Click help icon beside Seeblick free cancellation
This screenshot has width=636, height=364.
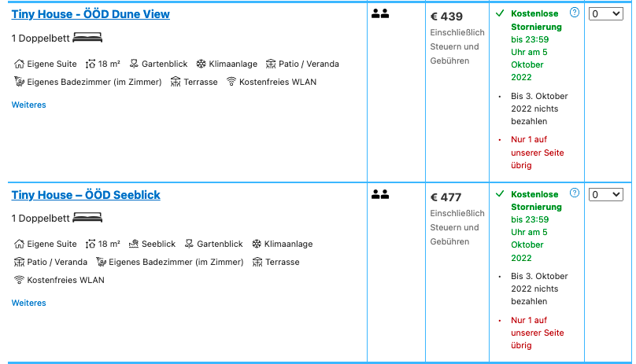pos(575,193)
